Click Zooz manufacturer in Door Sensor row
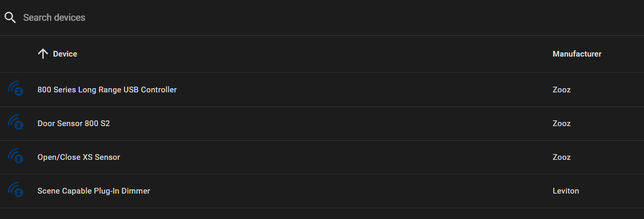The width and height of the screenshot is (644, 219). coord(562,124)
